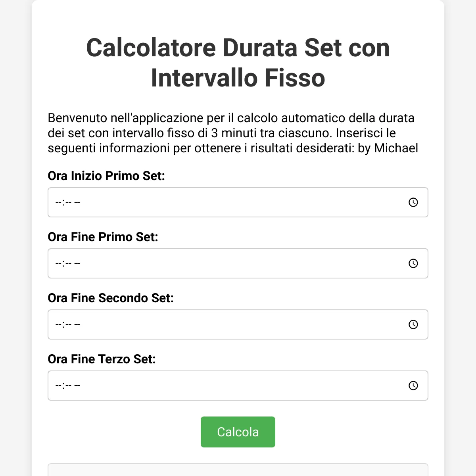Click the Benvenuto description paragraph
The image size is (476, 476).
click(x=233, y=133)
